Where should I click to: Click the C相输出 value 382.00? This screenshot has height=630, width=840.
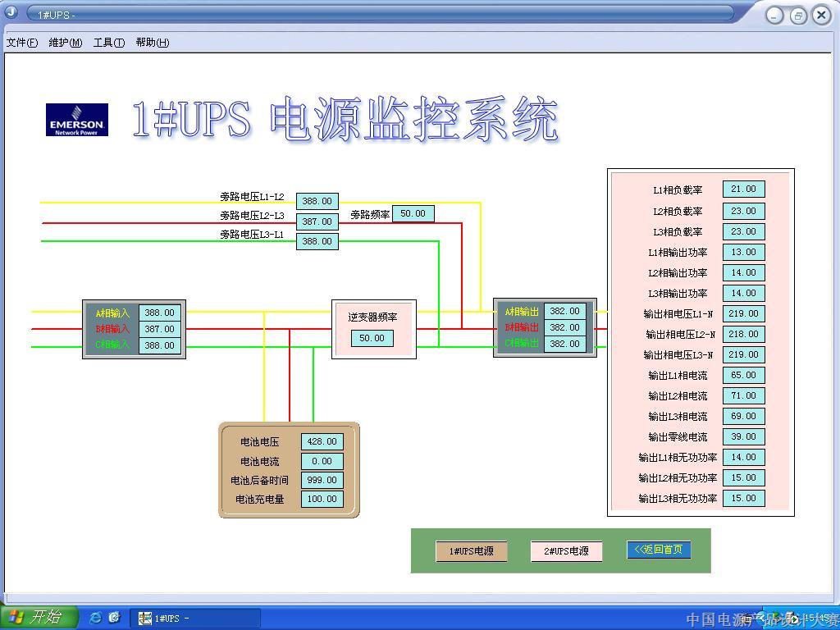tap(564, 344)
